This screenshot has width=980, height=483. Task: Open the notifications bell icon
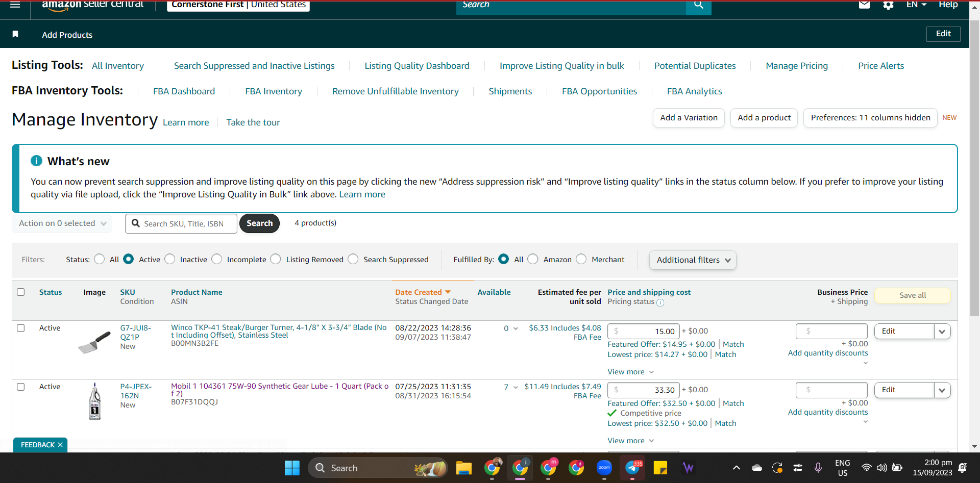coord(963,468)
